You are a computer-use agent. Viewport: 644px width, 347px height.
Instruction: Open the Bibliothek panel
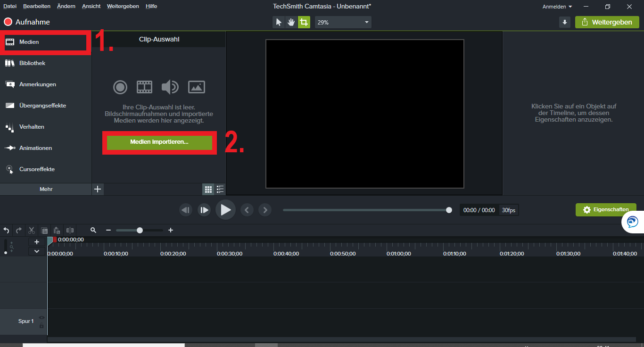pyautogui.click(x=46, y=63)
